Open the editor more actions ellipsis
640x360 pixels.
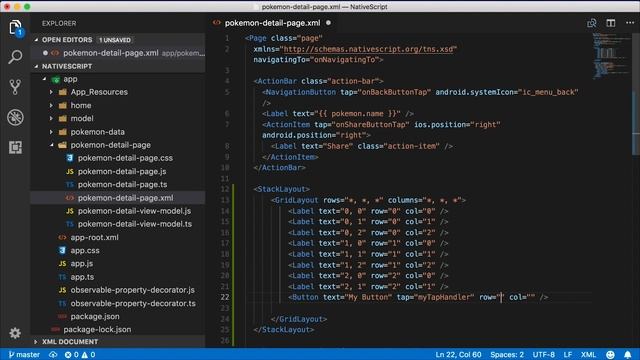tap(630, 23)
